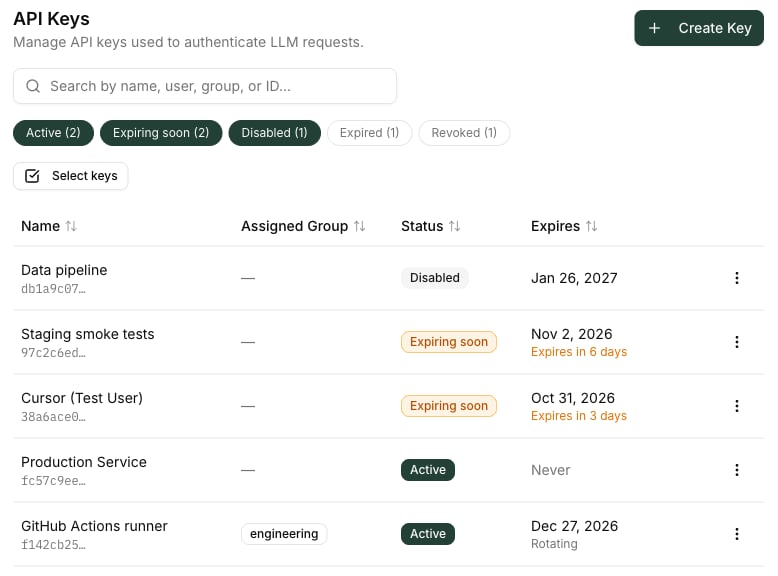Viewport: 778px width, 576px height.
Task: Click the Jan 26, 2027 expiry date
Action: tap(574, 278)
